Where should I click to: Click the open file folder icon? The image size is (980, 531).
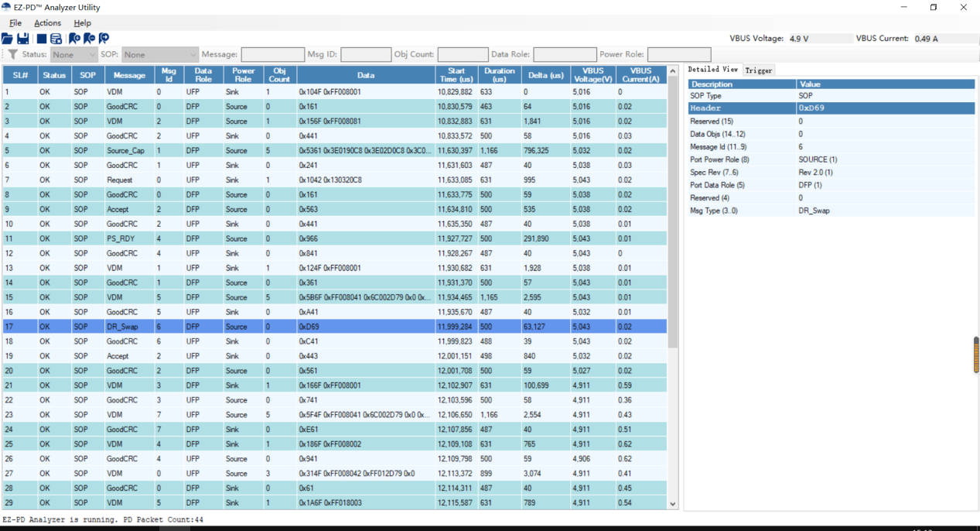(7, 39)
